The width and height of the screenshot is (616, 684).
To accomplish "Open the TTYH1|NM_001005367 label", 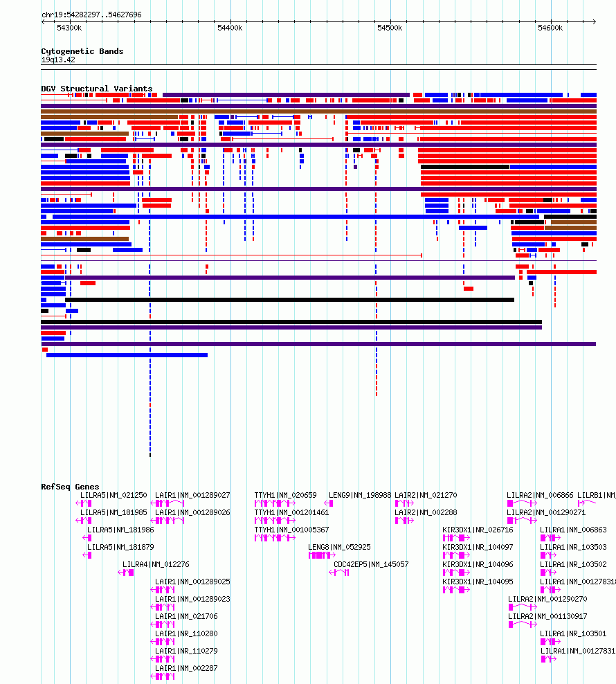I will tap(291, 530).
